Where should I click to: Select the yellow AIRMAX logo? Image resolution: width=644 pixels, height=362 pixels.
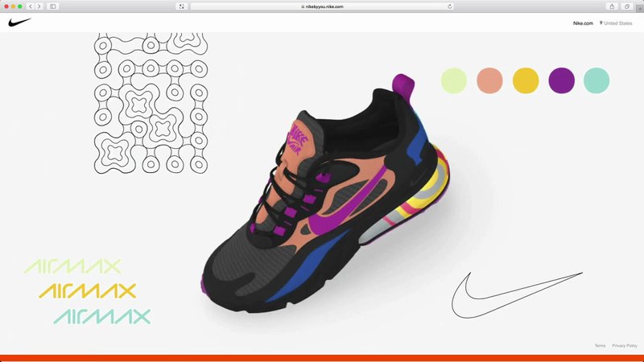(88, 291)
